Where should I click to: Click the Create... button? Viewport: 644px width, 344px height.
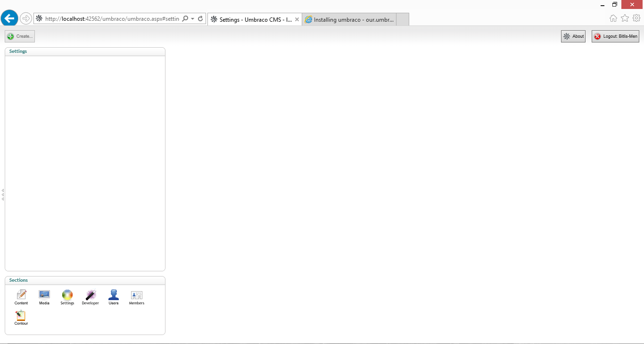pos(20,36)
